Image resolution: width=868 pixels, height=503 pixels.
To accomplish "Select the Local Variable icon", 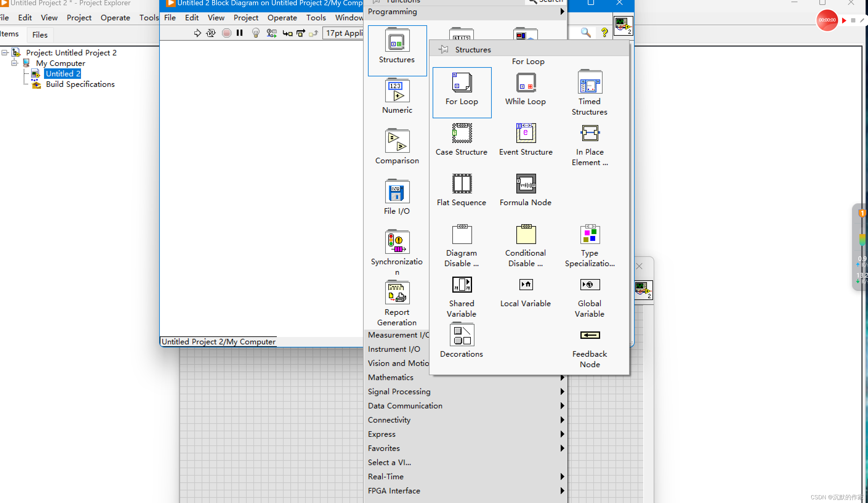I will click(526, 285).
